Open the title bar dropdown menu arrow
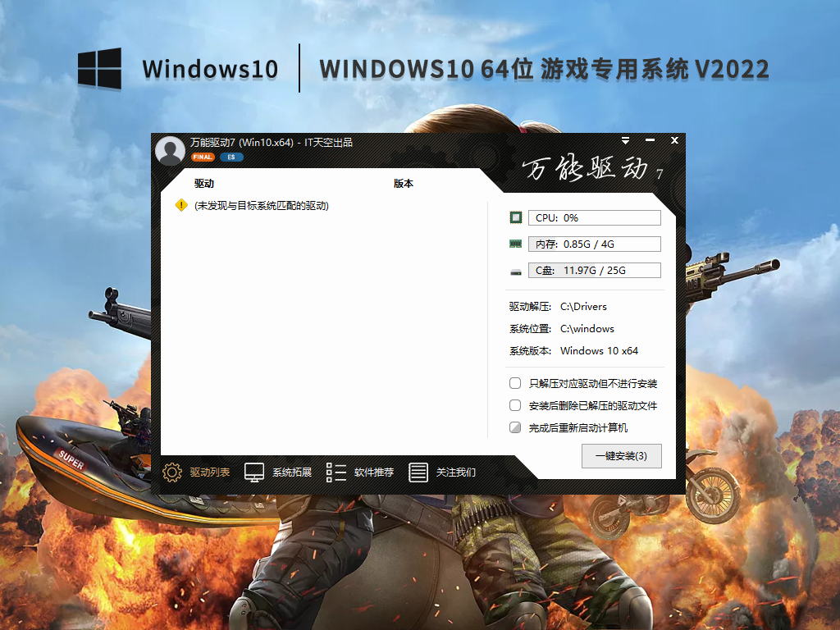The image size is (840, 630). pos(625,140)
